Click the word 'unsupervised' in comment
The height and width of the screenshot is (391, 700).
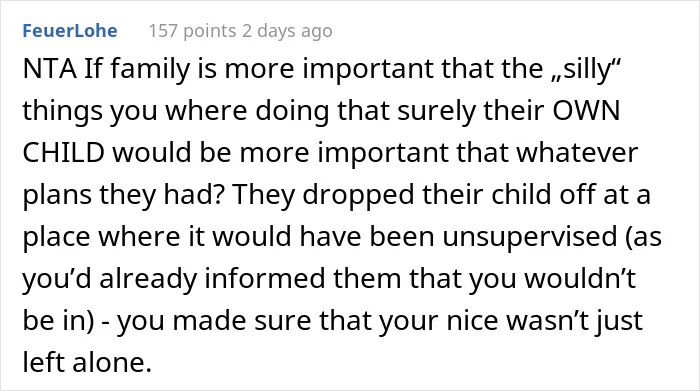coord(530,236)
